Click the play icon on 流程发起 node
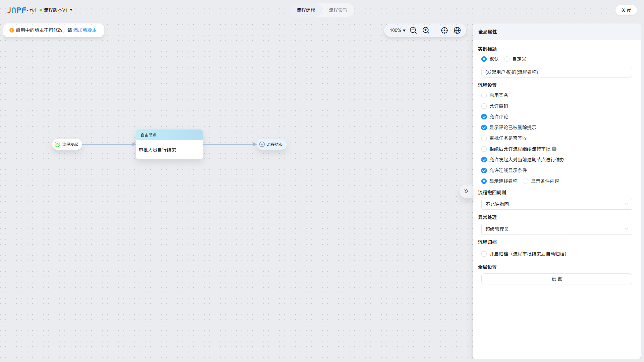This screenshot has height=362, width=644. [x=57, y=144]
